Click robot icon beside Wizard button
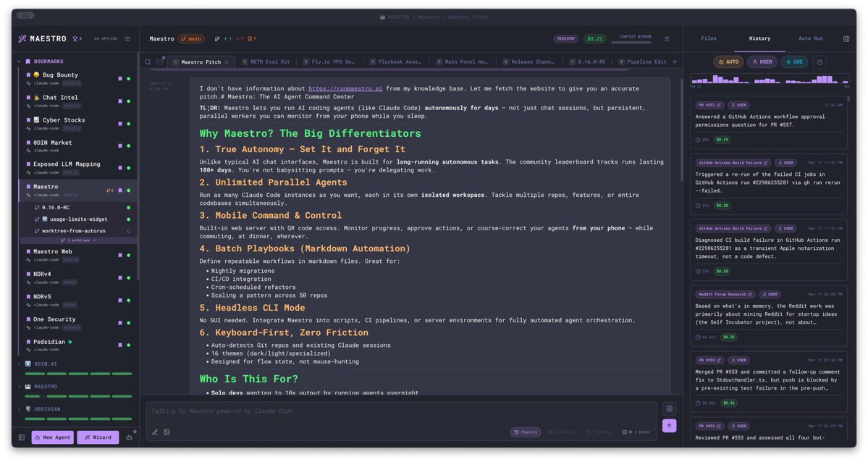This screenshot has height=462, width=868. (x=129, y=437)
